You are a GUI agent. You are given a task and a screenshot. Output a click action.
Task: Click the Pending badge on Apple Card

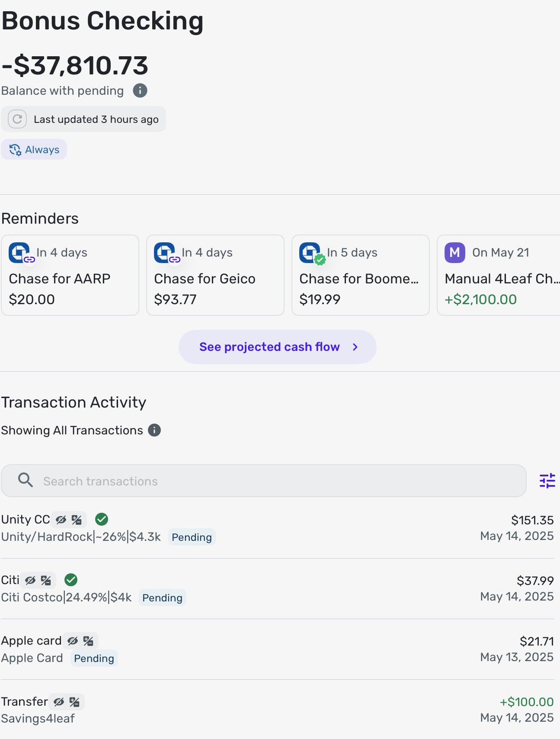pyautogui.click(x=94, y=658)
